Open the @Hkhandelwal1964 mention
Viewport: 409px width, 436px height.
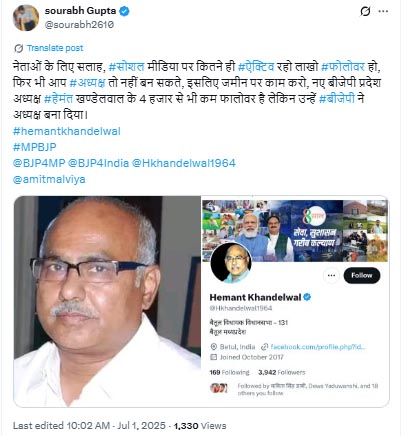[x=184, y=163]
